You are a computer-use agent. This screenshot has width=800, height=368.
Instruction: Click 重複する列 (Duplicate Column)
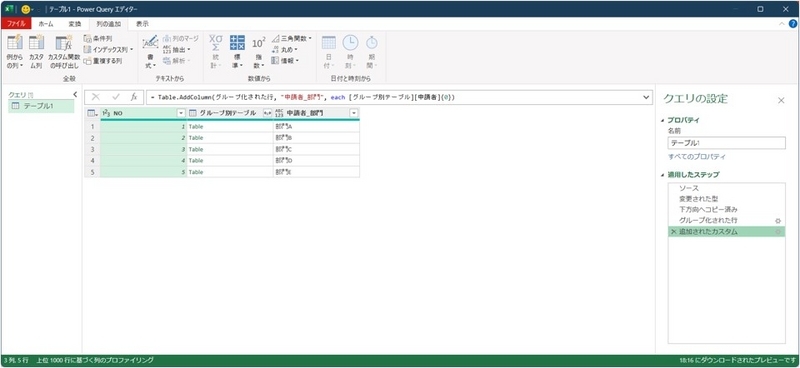[x=103, y=61]
